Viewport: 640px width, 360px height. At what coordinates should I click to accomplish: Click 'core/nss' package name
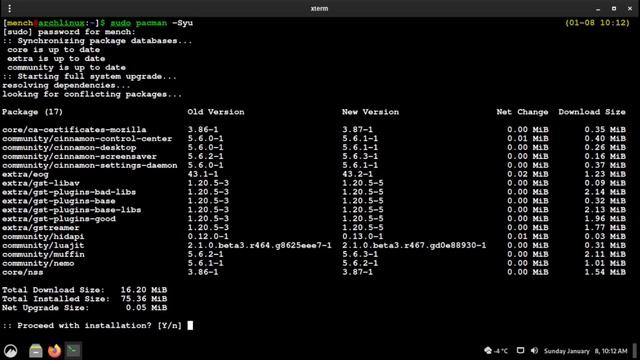(x=22, y=272)
